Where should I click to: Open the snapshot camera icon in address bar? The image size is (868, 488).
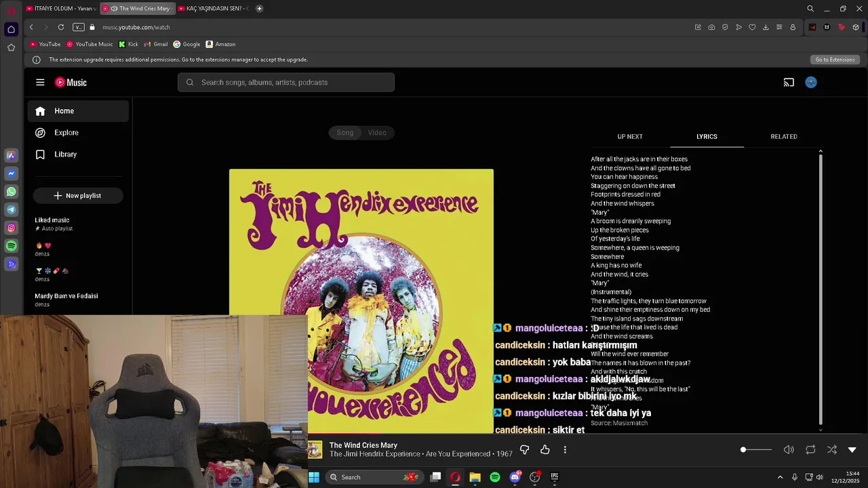point(711,27)
